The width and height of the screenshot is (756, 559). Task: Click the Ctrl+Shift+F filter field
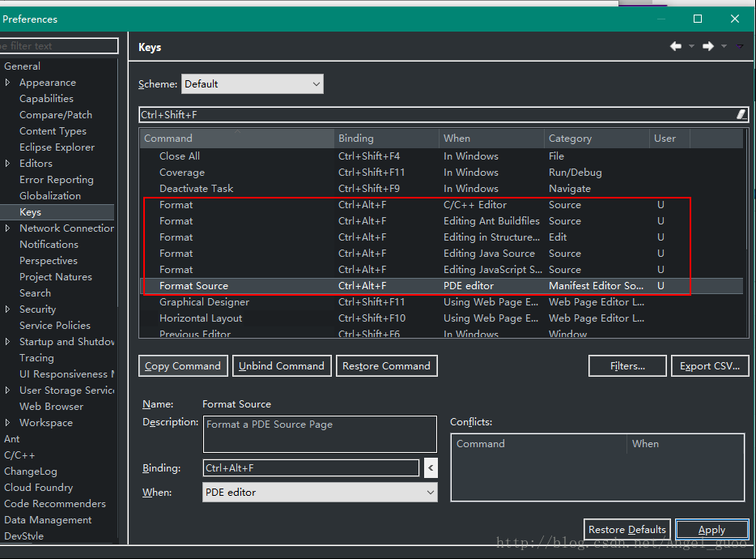436,114
